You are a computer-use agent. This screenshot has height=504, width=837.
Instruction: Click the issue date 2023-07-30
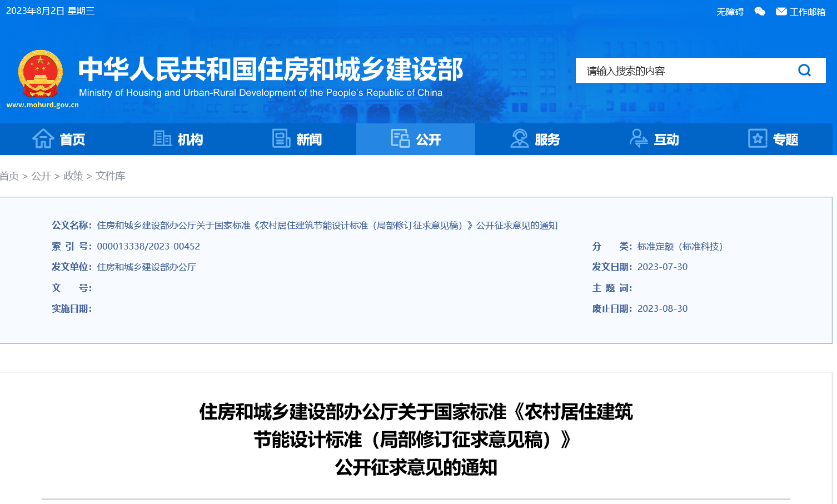pyautogui.click(x=662, y=267)
